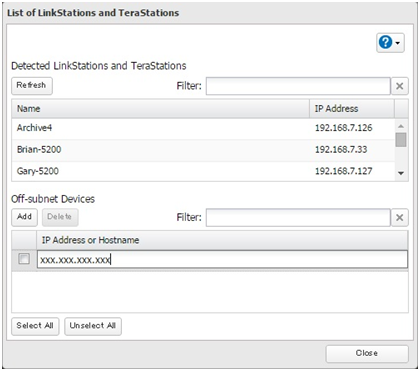
Task: Select the Gary-5200 row
Action: click(x=203, y=171)
